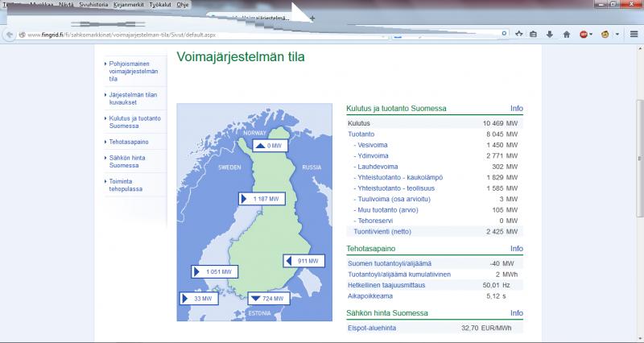Open the bookmarks library icon
Image resolution: width=644 pixels, height=343 pixels.
[x=535, y=35]
